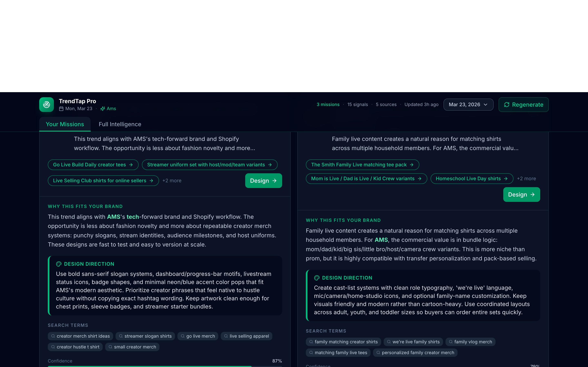
Task: Click the refresh icon inside the Regenerate button
Action: (x=507, y=105)
